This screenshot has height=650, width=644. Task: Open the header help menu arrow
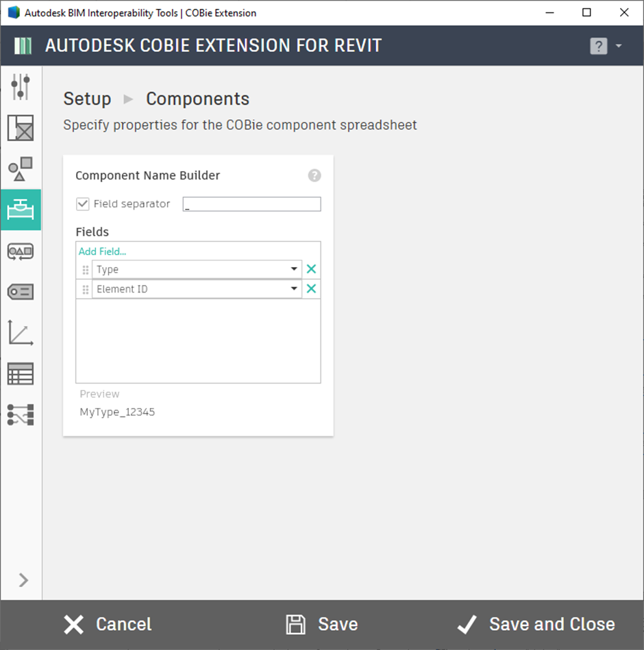coord(619,46)
